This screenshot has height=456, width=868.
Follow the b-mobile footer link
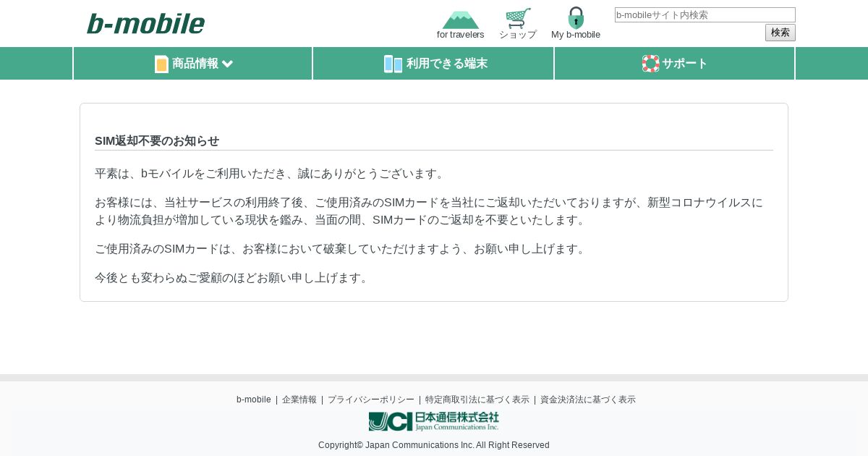(x=254, y=400)
